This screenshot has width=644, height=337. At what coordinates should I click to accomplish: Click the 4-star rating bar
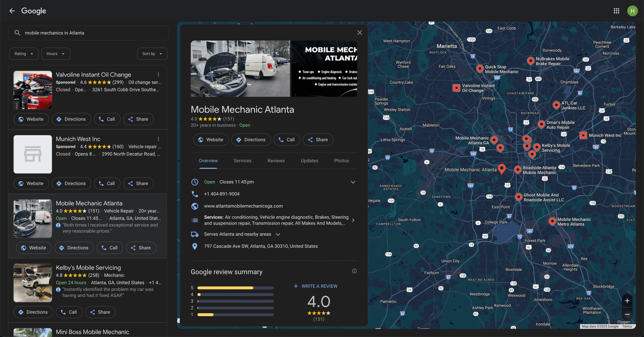tap(235, 294)
